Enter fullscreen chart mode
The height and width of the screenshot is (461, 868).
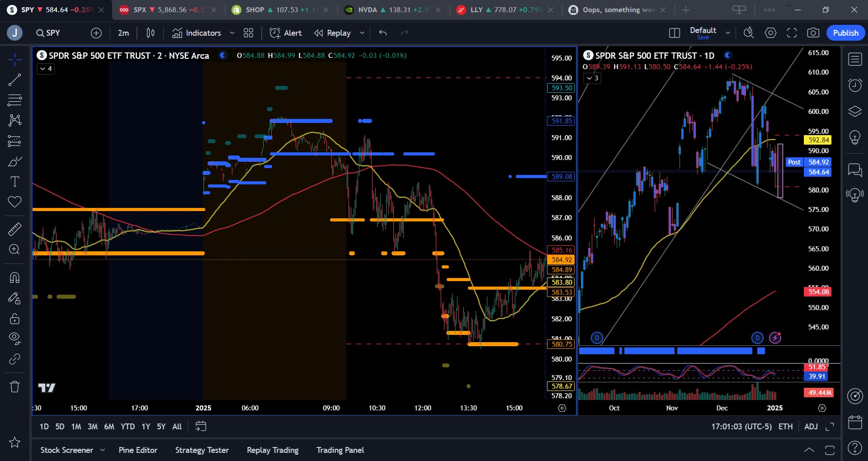point(792,33)
